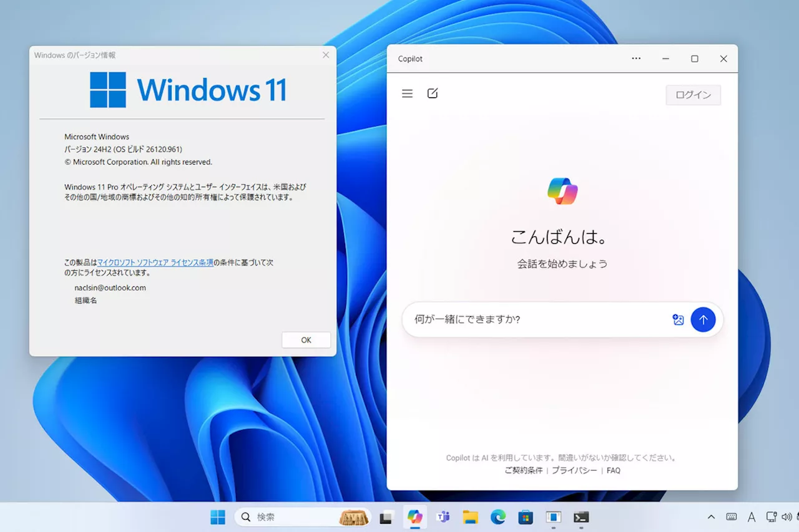
Task: Open the FAQ link in Copilot
Action: click(614, 471)
